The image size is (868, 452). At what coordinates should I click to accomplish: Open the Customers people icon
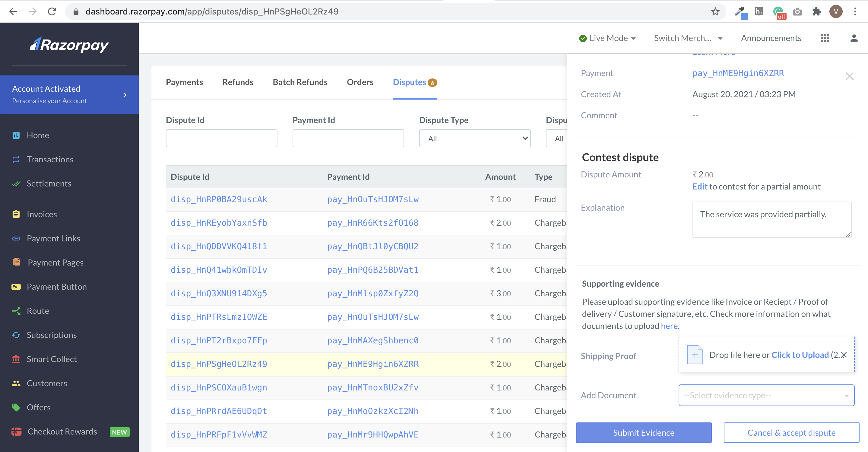click(16, 383)
